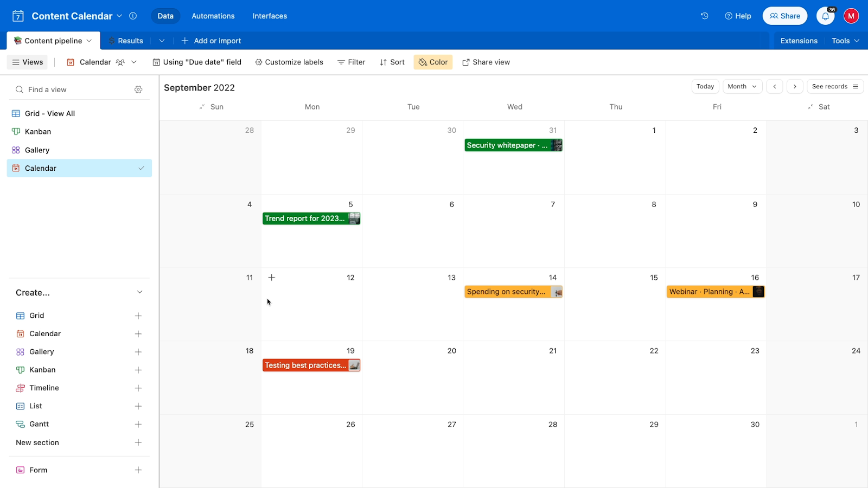Expand Content Calendar base name dropdown

[x=119, y=16]
